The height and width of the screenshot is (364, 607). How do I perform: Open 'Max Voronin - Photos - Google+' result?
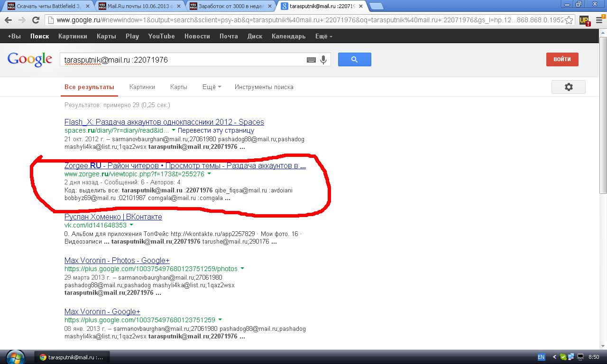tap(117, 260)
